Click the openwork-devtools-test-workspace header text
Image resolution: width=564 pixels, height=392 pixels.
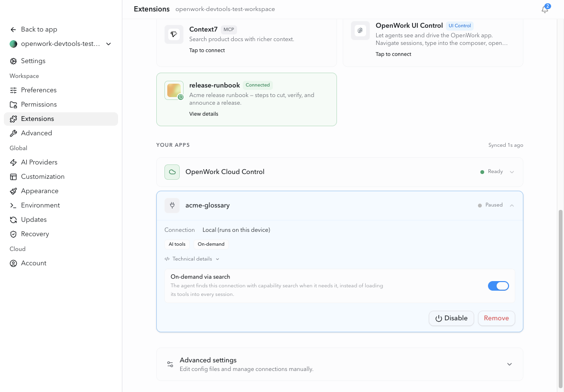click(x=225, y=10)
